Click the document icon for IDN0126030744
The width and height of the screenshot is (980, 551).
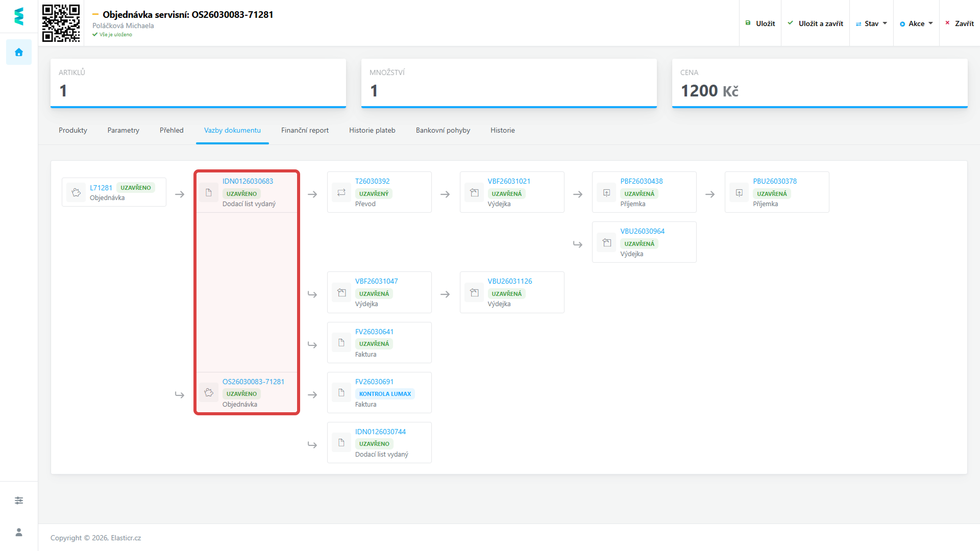tap(341, 442)
